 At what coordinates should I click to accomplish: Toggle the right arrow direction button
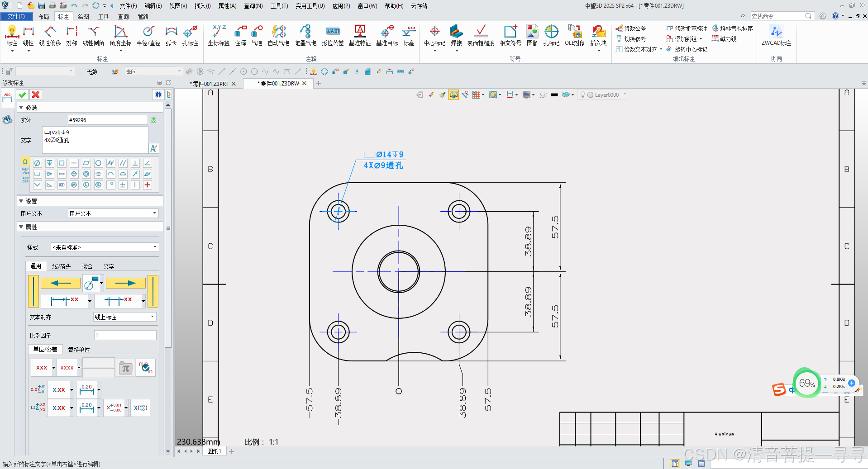coord(126,283)
